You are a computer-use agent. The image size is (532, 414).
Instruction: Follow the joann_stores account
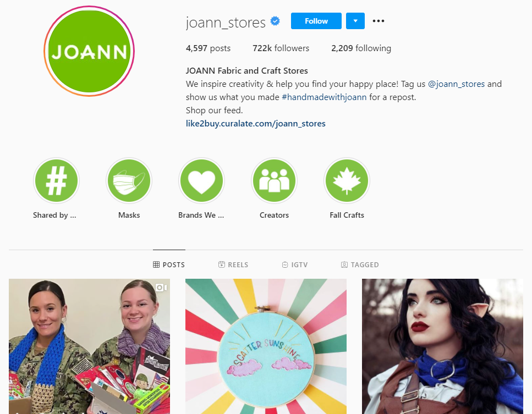[316, 21]
